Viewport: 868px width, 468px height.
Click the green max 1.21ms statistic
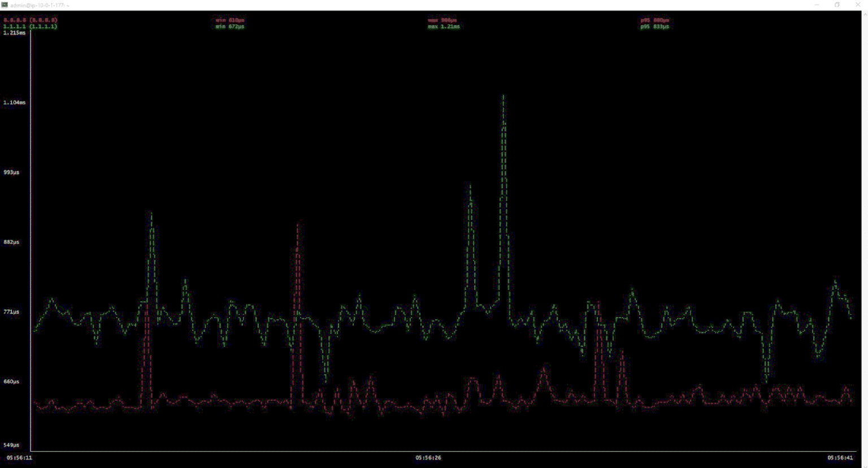[x=444, y=27]
